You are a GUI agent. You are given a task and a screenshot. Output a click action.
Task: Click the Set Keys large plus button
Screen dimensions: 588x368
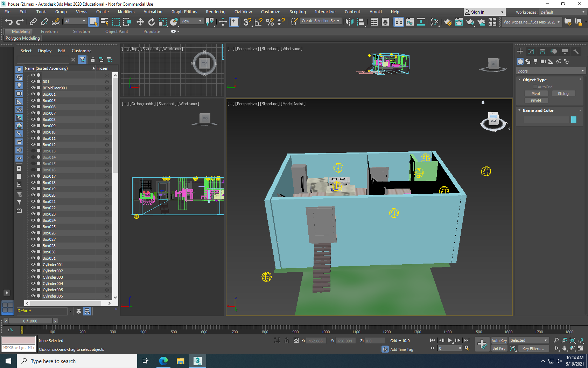[482, 344]
